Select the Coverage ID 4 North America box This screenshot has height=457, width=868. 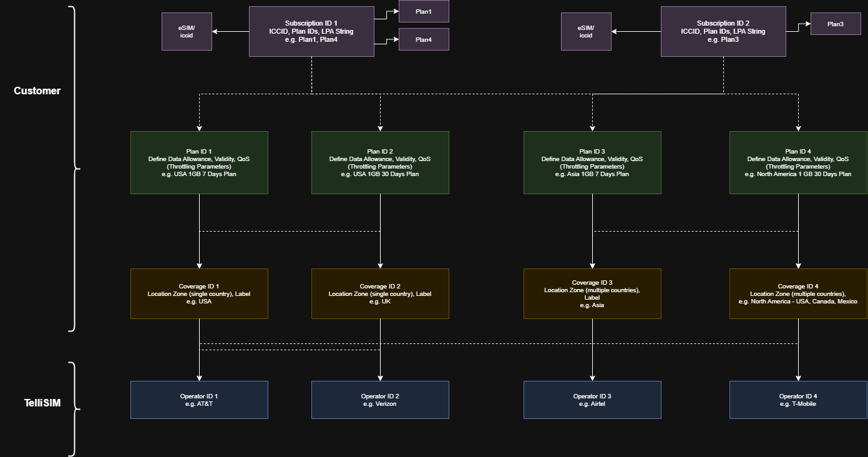coord(798,293)
